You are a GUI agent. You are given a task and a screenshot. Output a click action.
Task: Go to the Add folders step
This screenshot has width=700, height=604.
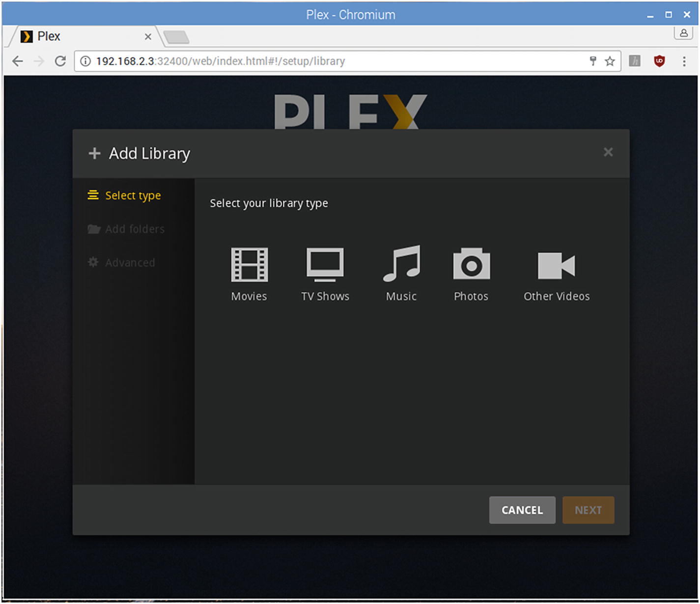[x=126, y=229]
